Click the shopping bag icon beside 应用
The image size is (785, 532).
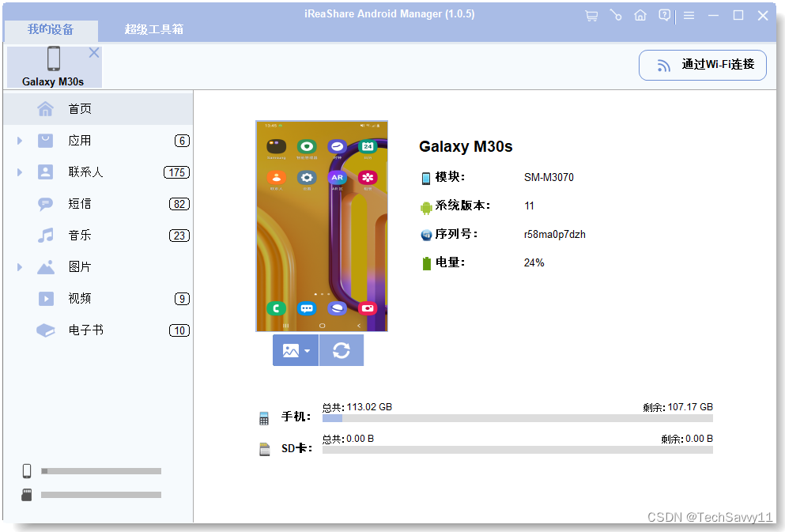tap(46, 141)
